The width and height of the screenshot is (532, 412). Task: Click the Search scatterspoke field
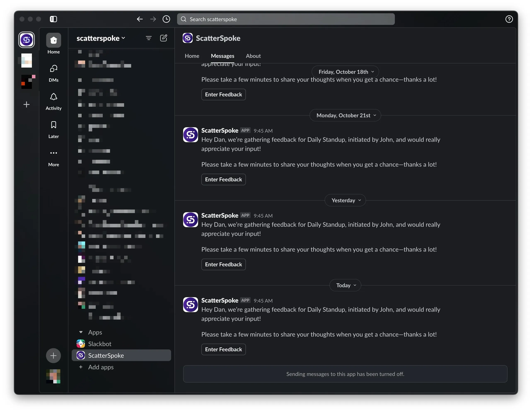point(286,19)
